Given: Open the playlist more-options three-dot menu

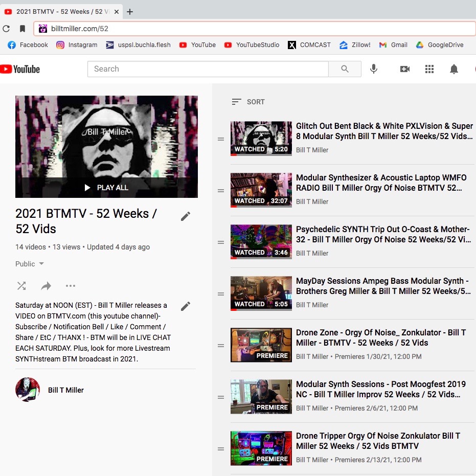Looking at the screenshot, I should 70,286.
